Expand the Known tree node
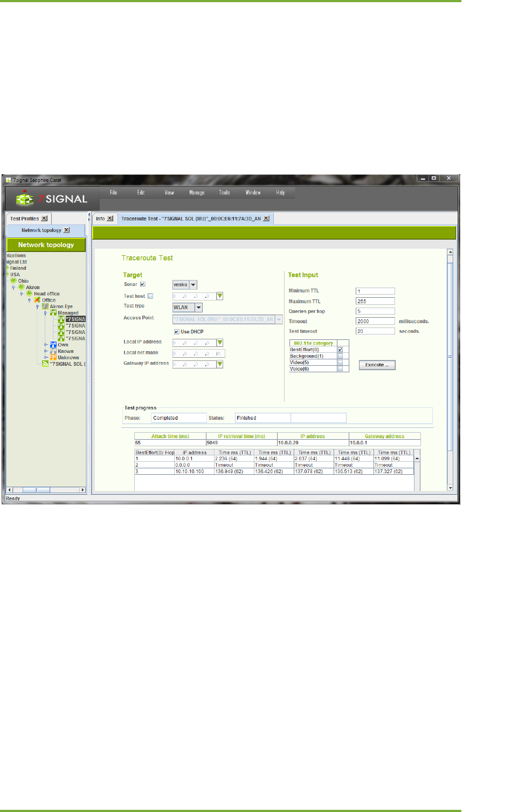The image size is (518, 812). point(46,351)
